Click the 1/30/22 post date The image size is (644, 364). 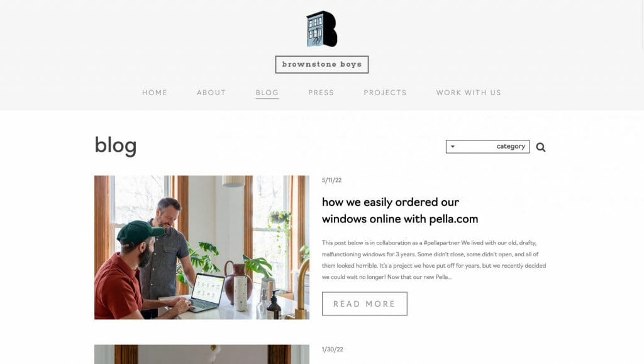(332, 349)
